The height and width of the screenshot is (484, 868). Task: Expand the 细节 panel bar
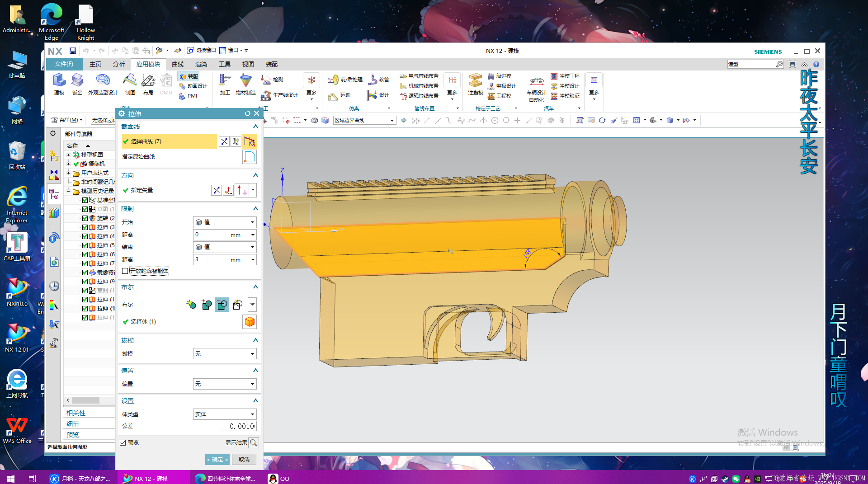click(x=90, y=424)
